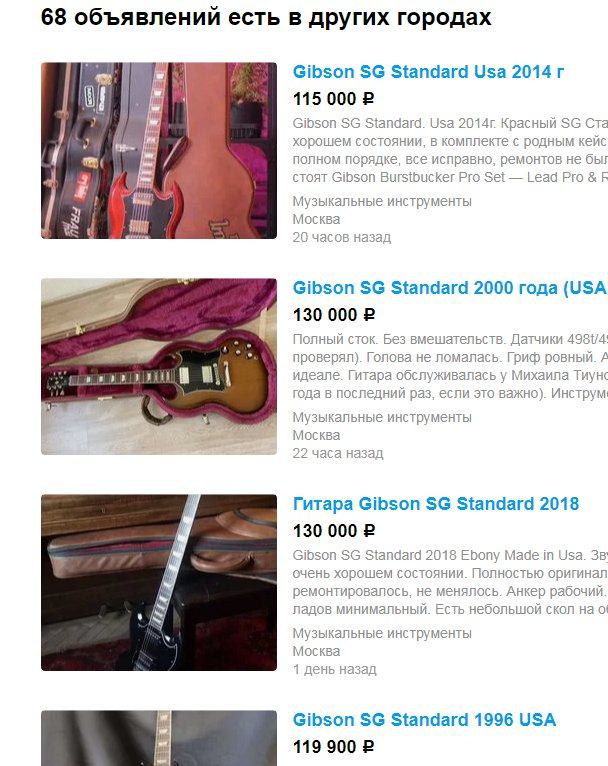Click the 119 900 ₽ price
608x766 pixels.
[x=334, y=747]
